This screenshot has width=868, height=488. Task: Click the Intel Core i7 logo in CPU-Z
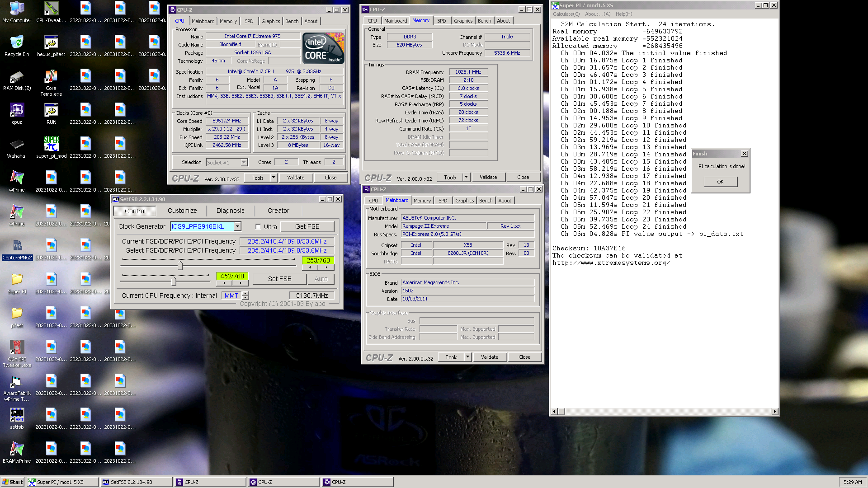pyautogui.click(x=323, y=48)
